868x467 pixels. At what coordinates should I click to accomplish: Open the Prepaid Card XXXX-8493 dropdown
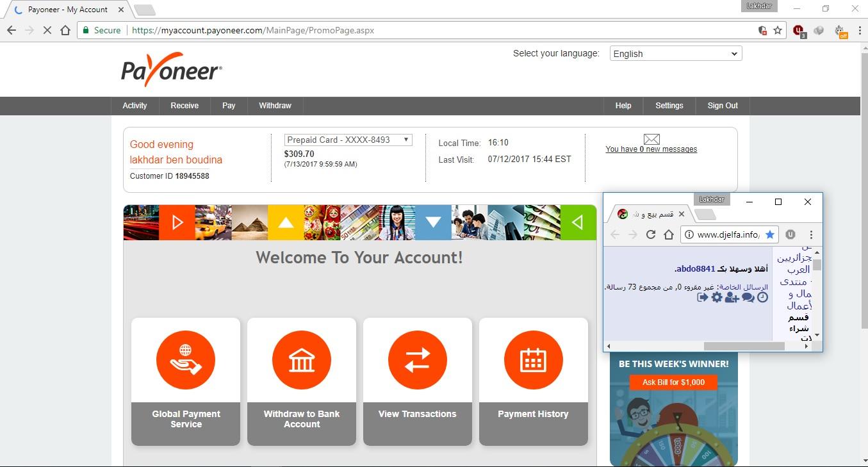(x=348, y=140)
